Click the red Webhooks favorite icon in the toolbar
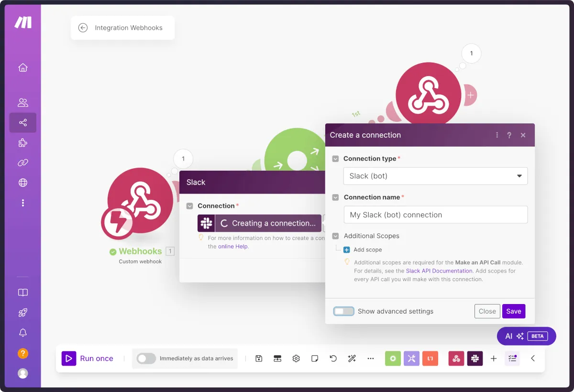 [x=456, y=359]
